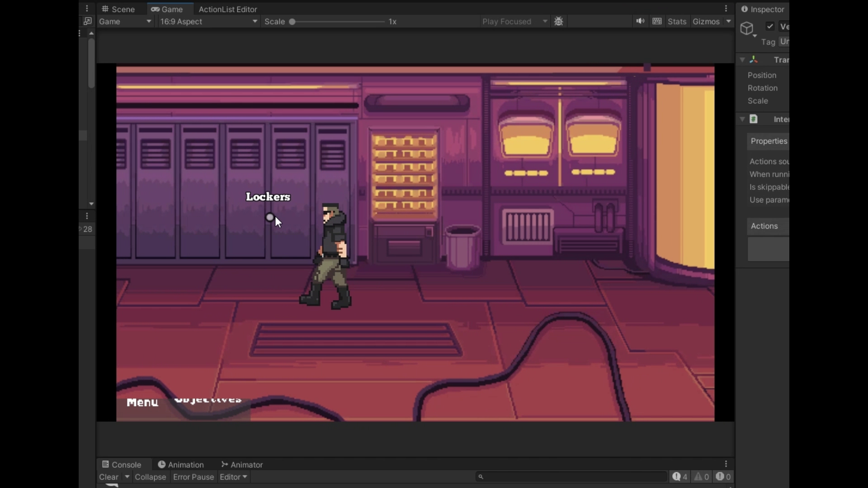Image resolution: width=868 pixels, height=488 pixels.
Task: Toggle info messages count filter
Action: [x=679, y=477]
